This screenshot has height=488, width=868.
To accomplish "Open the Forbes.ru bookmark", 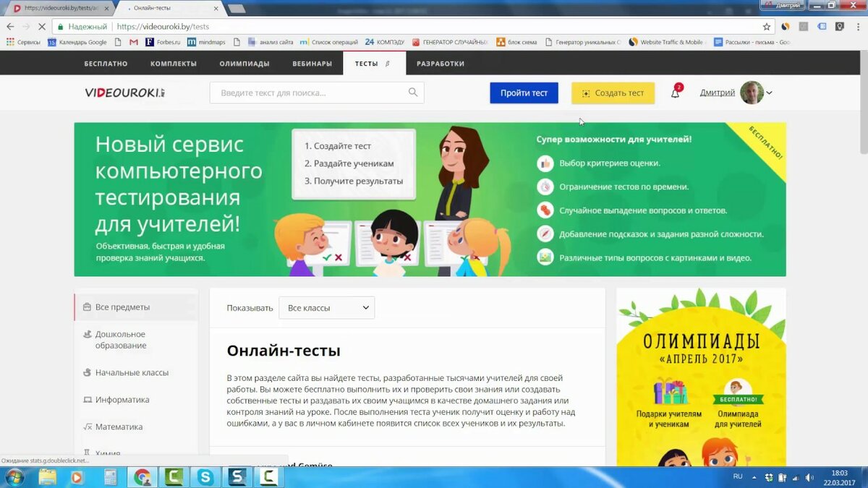I will click(x=163, y=42).
